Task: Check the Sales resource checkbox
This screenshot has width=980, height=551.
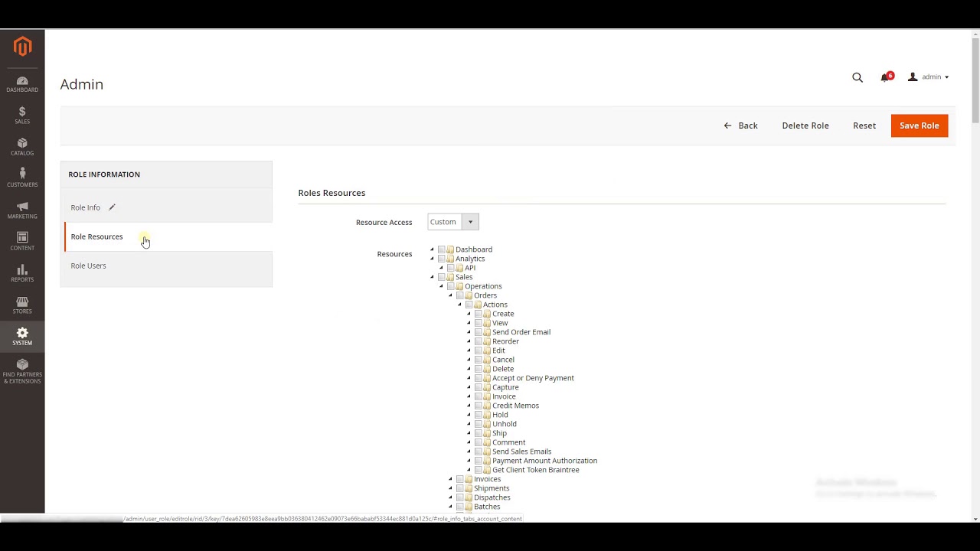Action: (441, 277)
